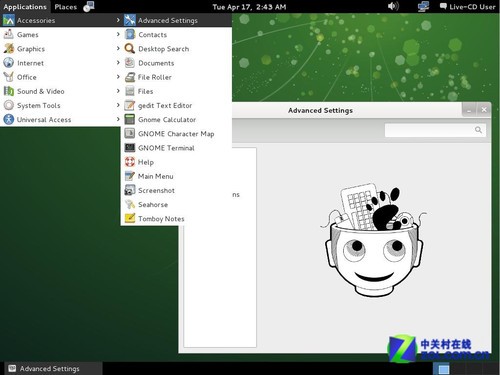Launch Gnome Calculator icon
The width and height of the screenshot is (500, 375).
(130, 119)
